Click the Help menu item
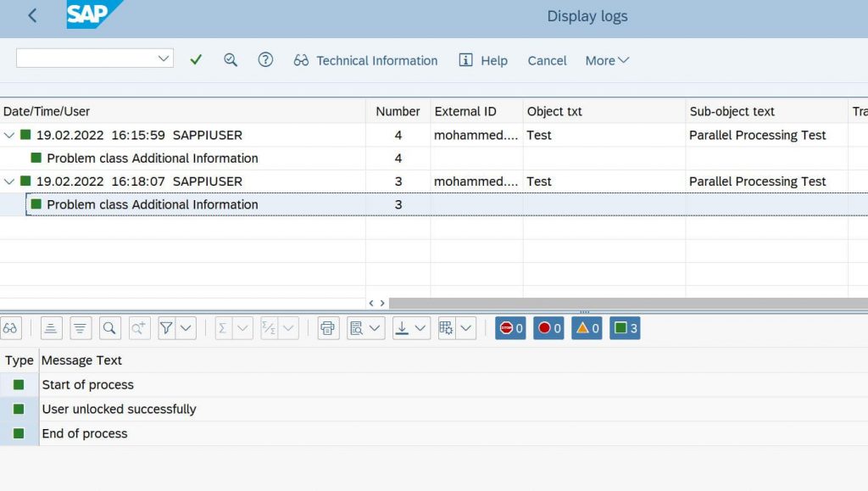Screen dimensions: 868x491 tap(483, 60)
